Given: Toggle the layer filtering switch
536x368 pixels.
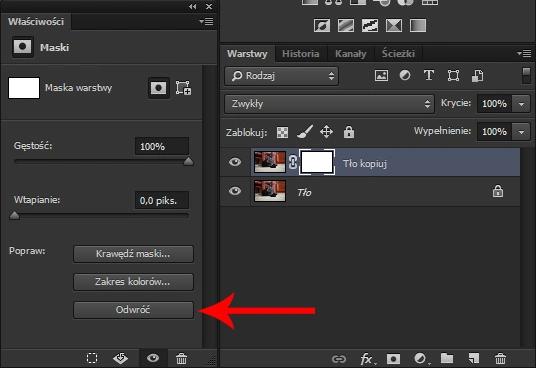Looking at the screenshot, I should [x=526, y=76].
